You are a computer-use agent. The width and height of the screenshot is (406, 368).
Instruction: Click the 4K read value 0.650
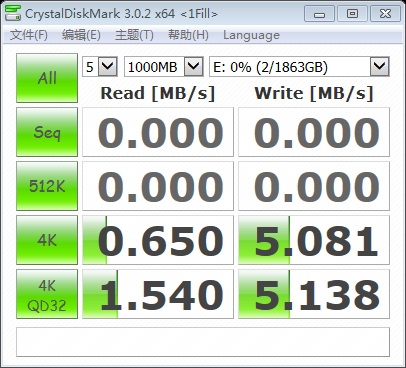[x=158, y=240]
